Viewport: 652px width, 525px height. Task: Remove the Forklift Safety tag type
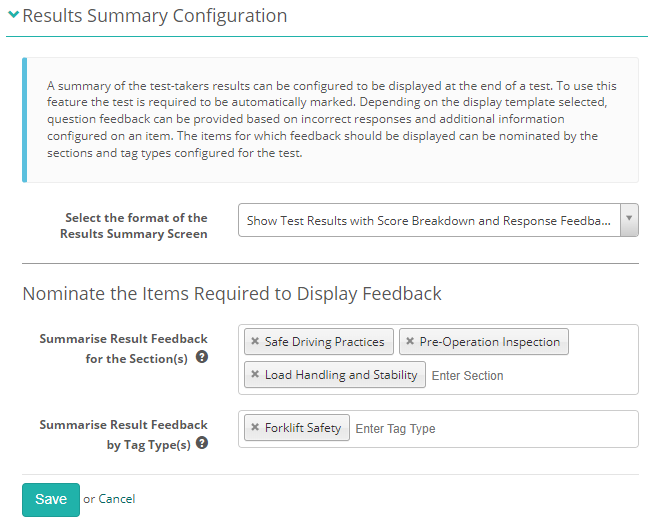point(255,428)
